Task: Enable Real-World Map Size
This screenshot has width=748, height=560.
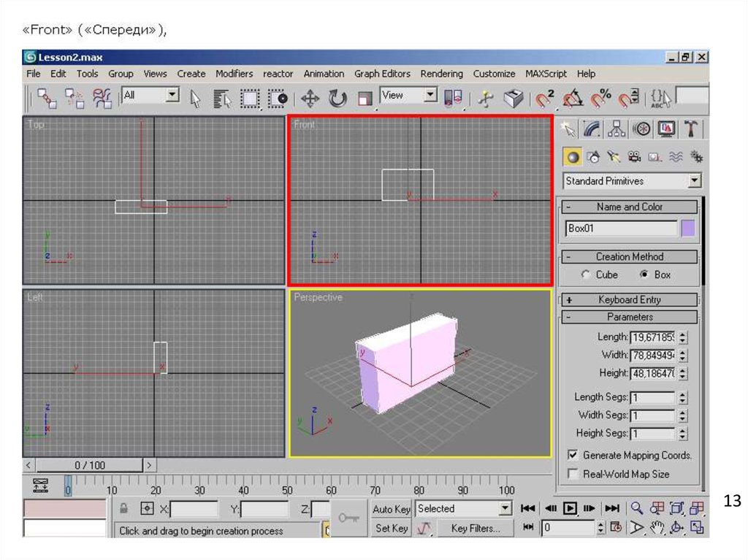Action: pyautogui.click(x=573, y=474)
